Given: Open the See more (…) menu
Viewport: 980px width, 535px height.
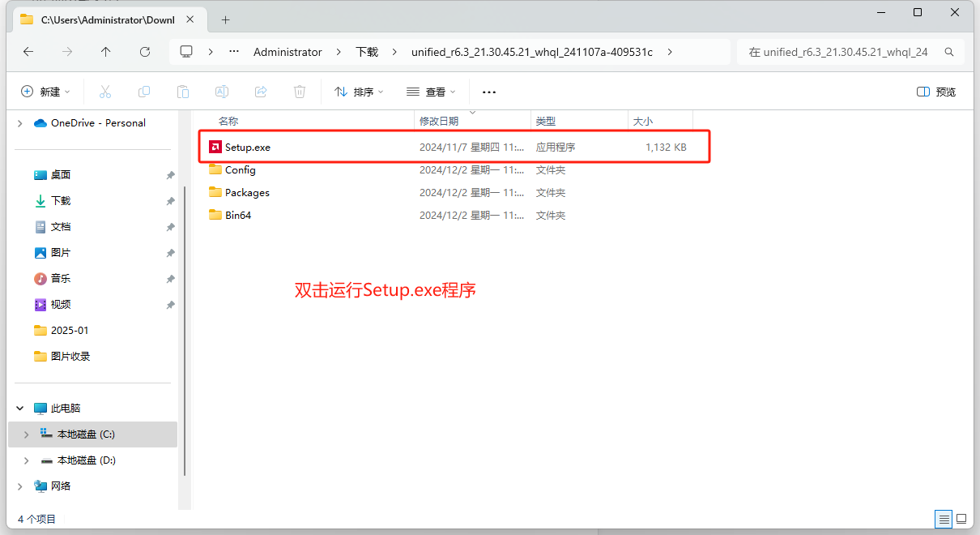Looking at the screenshot, I should (488, 92).
